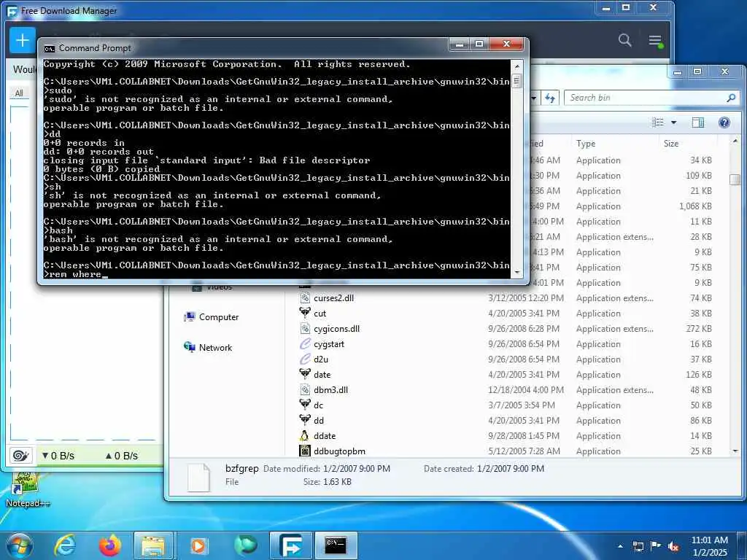The height and width of the screenshot is (560, 747).
Task: Select the curses2.dll file icon
Action: click(305, 298)
